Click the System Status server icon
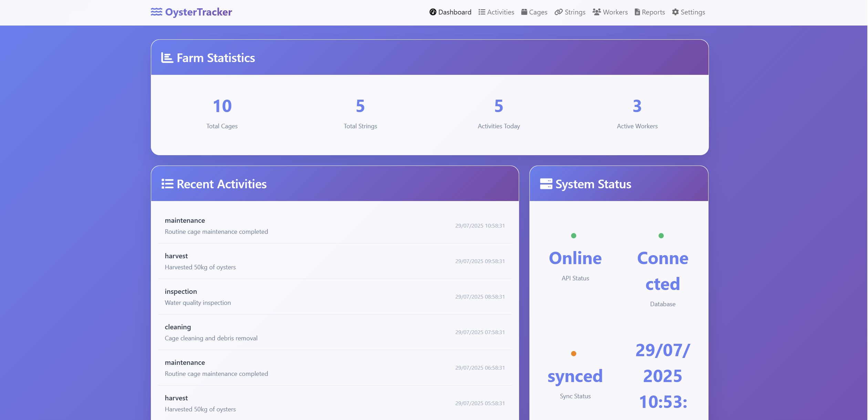This screenshot has height=420, width=868. pyautogui.click(x=546, y=184)
